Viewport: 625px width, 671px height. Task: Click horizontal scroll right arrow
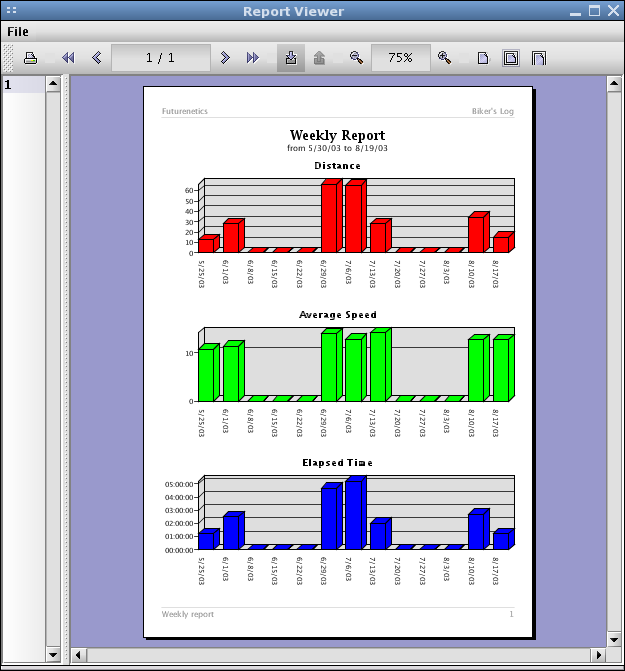(x=599, y=655)
